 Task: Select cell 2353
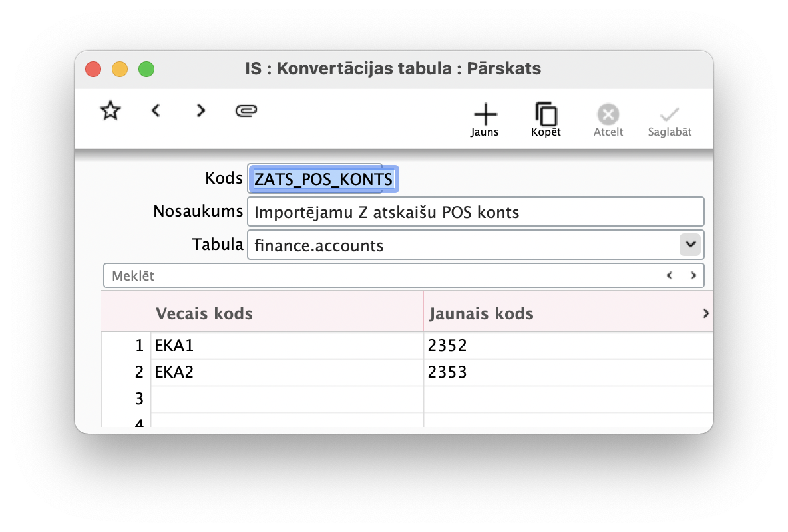click(568, 372)
